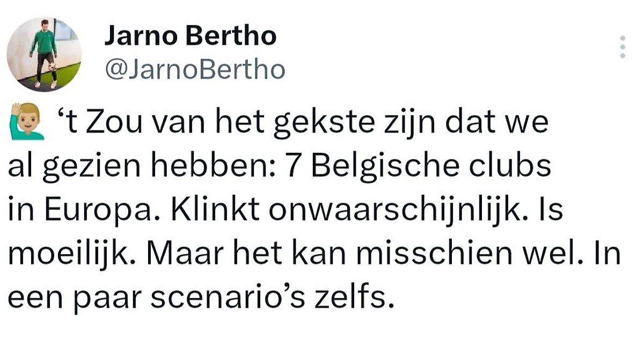Click the raising-hand emoji in the tweet
644x338 pixels.
pyautogui.click(x=27, y=123)
